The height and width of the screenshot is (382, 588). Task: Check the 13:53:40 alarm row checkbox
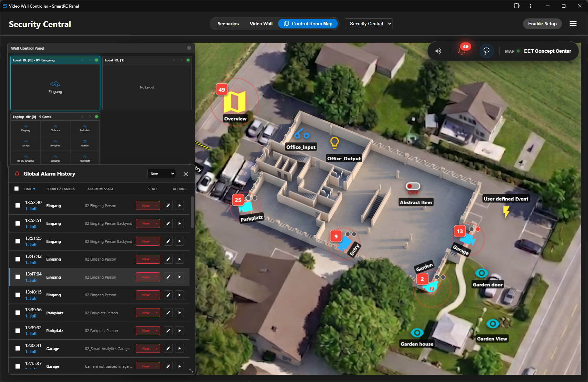pyautogui.click(x=18, y=205)
